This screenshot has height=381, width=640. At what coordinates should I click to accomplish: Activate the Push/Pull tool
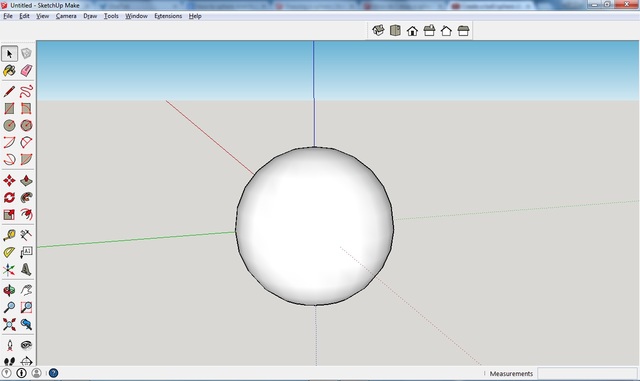[26, 180]
